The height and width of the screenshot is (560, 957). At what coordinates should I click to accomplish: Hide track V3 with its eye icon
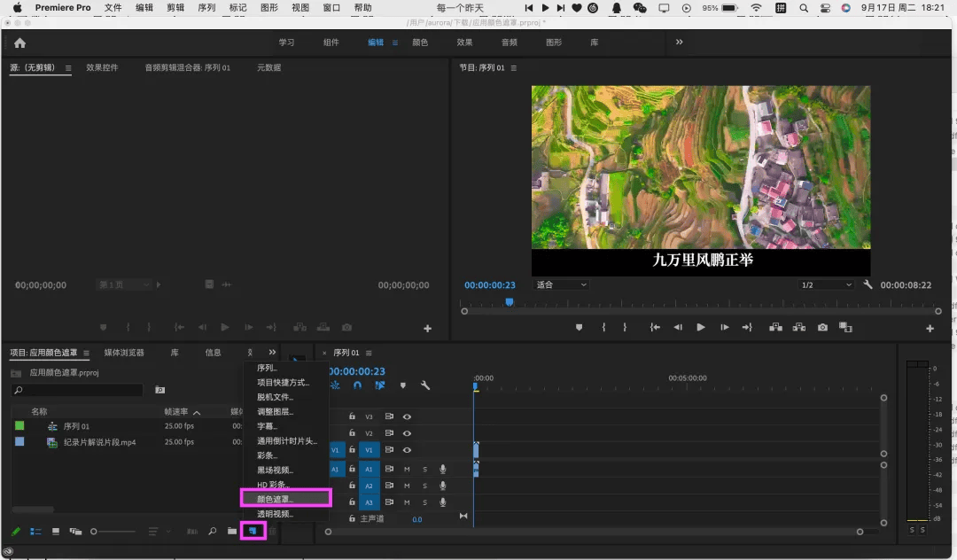(407, 416)
